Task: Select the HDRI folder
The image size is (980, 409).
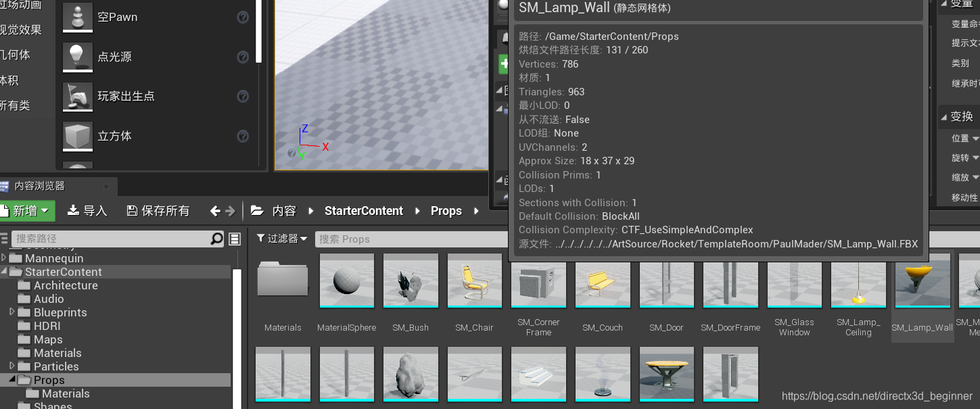Action: click(47, 326)
